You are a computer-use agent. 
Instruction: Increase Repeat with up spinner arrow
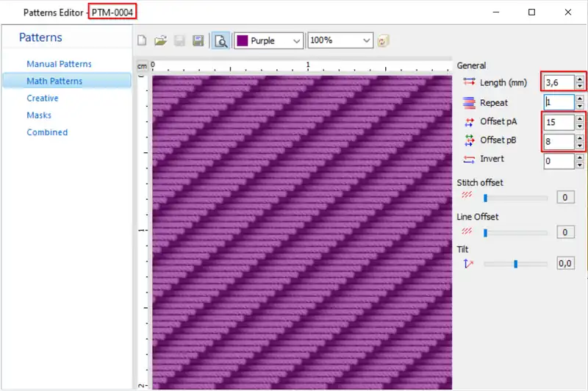click(x=580, y=99)
